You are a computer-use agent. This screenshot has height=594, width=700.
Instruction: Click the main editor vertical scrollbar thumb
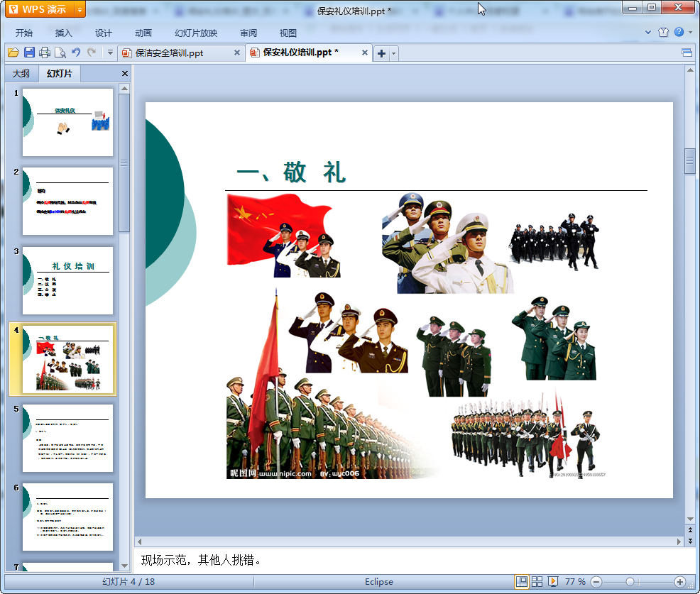(x=690, y=160)
